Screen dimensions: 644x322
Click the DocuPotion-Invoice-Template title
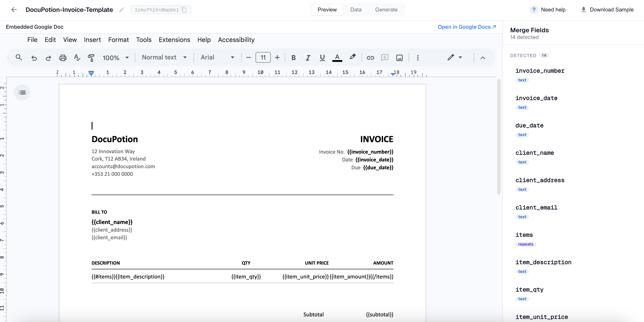pyautogui.click(x=69, y=10)
